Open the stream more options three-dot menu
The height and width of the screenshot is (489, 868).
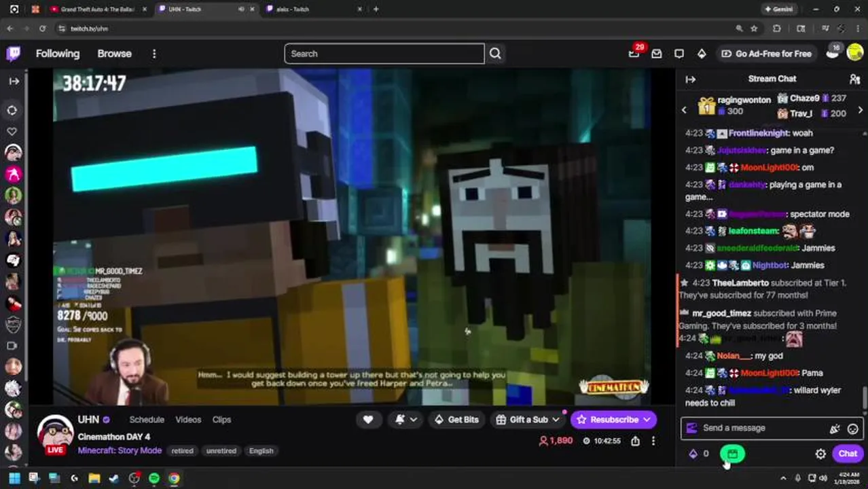click(x=653, y=441)
